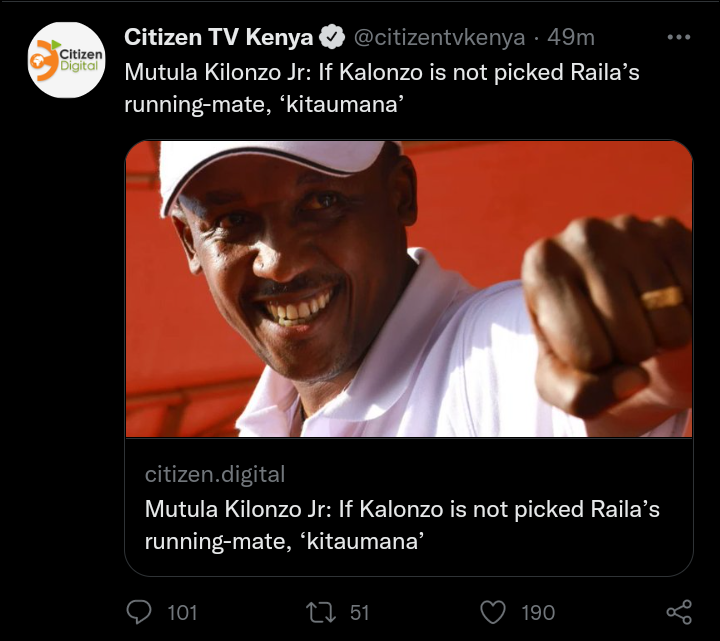Viewport: 720px width, 641px height.
Task: Click the link card's bottom text area
Action: (x=409, y=507)
